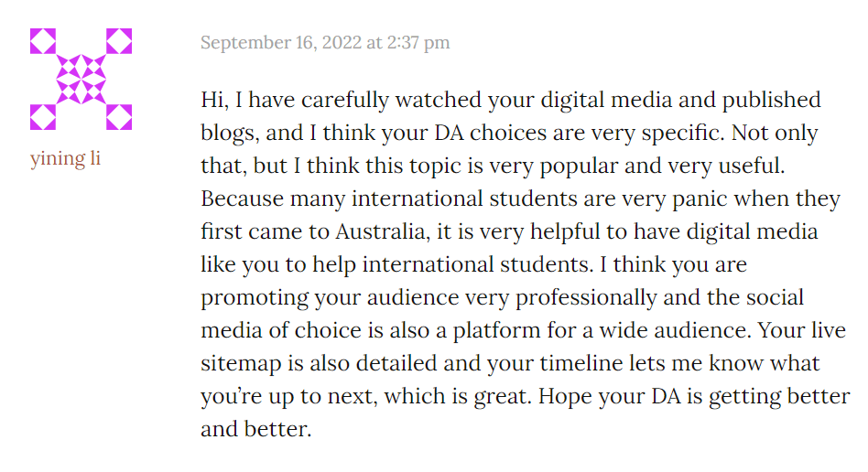Click the word "Australia" in the comment
Viewport: 868px width, 472px height.
pos(380,231)
